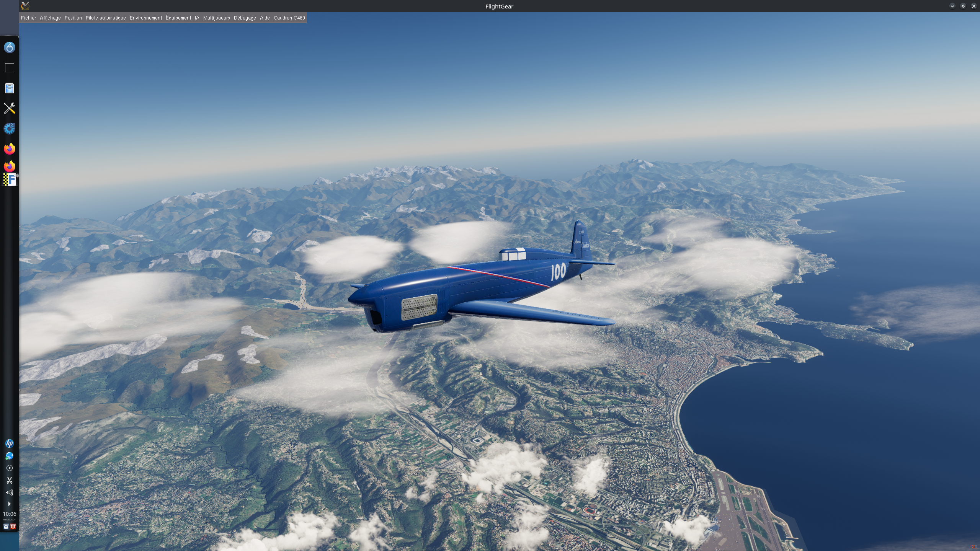
Task: Click the show desktop panel icon
Action: pos(10,68)
